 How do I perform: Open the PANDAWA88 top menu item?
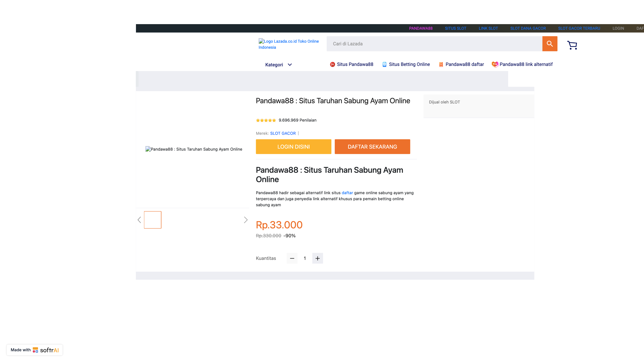(420, 28)
